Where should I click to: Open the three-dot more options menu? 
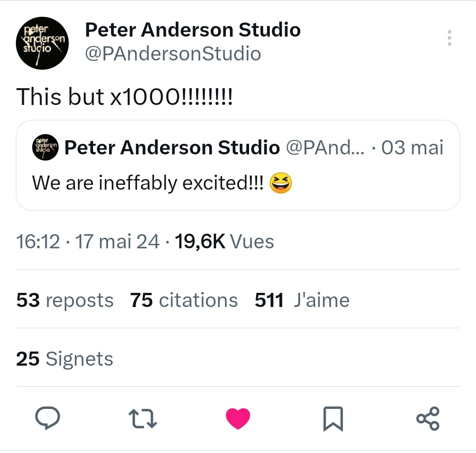449,38
